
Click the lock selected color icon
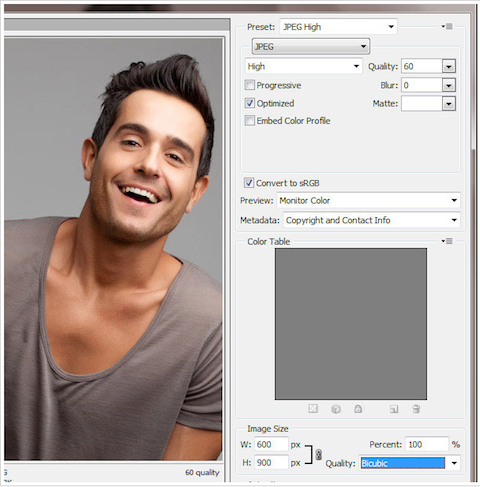coord(358,409)
